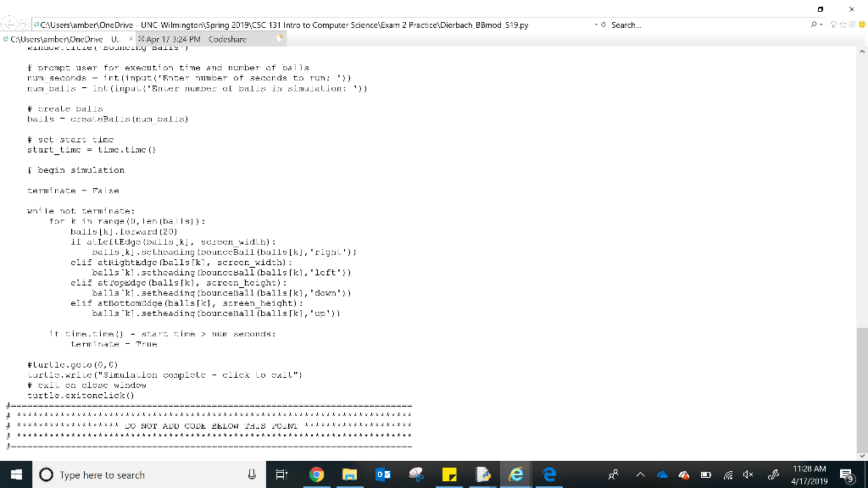Viewport: 868px width, 488px height.
Task: Click the Home icon in Internet Explorer
Action: pyautogui.click(x=833, y=25)
